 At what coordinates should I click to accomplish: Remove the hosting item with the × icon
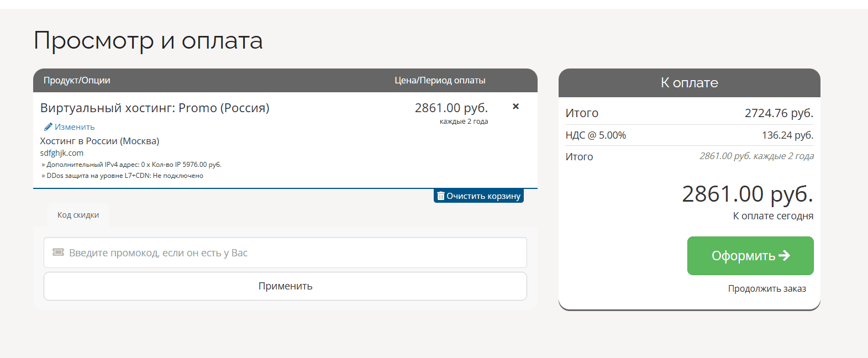point(515,107)
